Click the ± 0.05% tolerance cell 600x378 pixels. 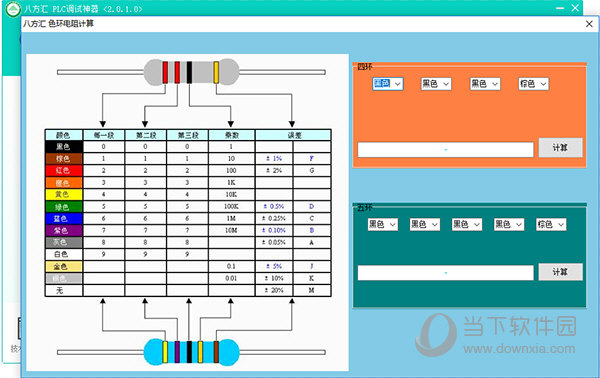coord(274,242)
